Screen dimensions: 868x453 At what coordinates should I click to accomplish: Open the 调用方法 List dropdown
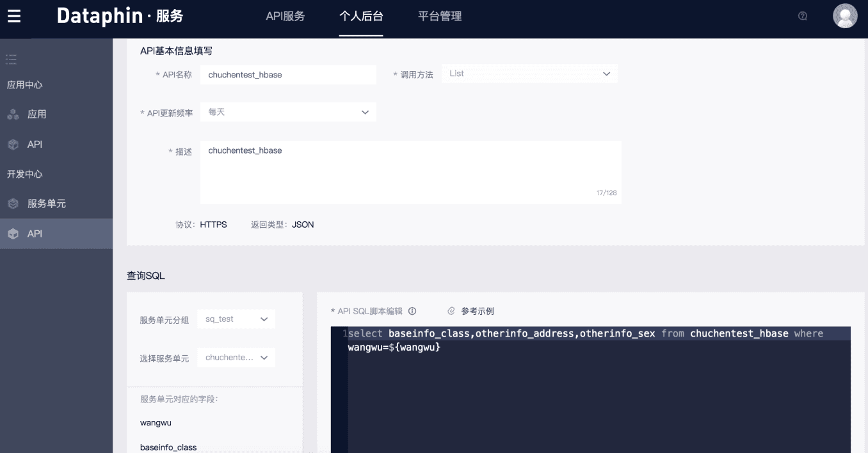coord(529,74)
